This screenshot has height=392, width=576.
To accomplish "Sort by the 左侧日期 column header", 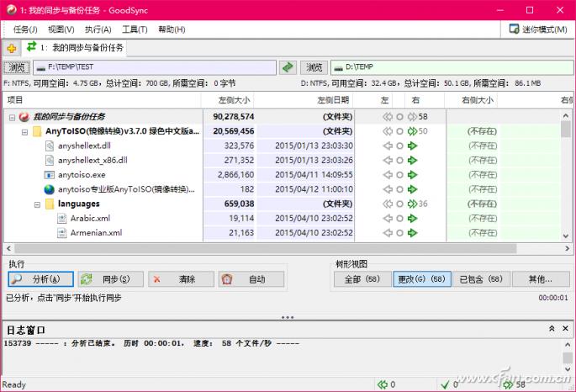I will point(304,100).
